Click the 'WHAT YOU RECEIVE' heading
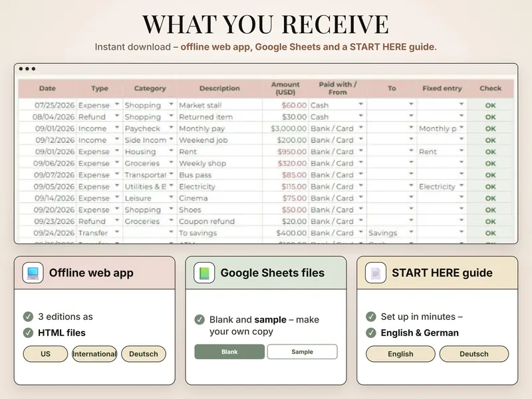 265,25
